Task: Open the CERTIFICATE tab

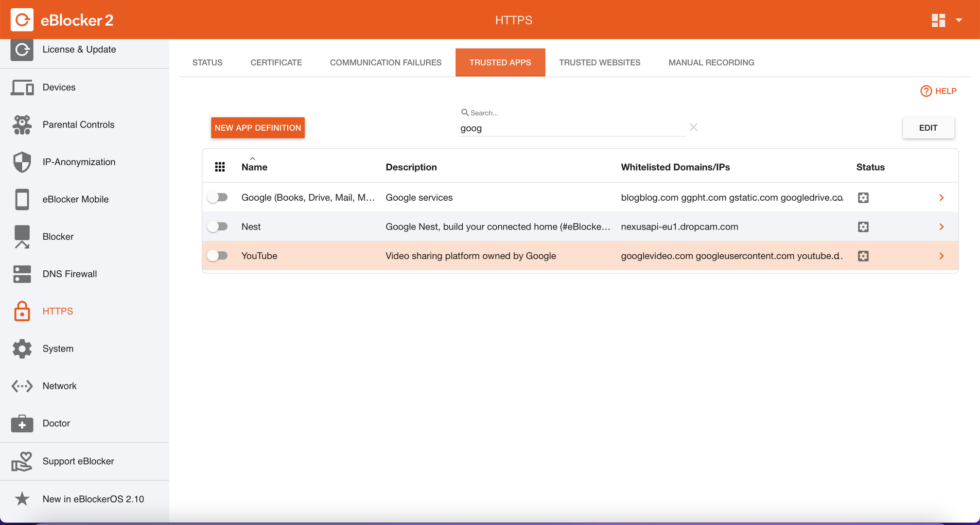Action: [x=276, y=62]
